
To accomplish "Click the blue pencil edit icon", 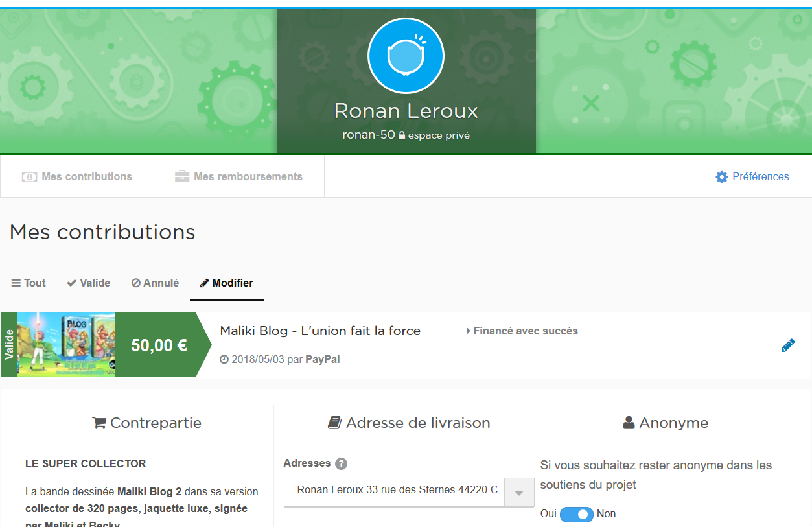I will [x=787, y=345].
